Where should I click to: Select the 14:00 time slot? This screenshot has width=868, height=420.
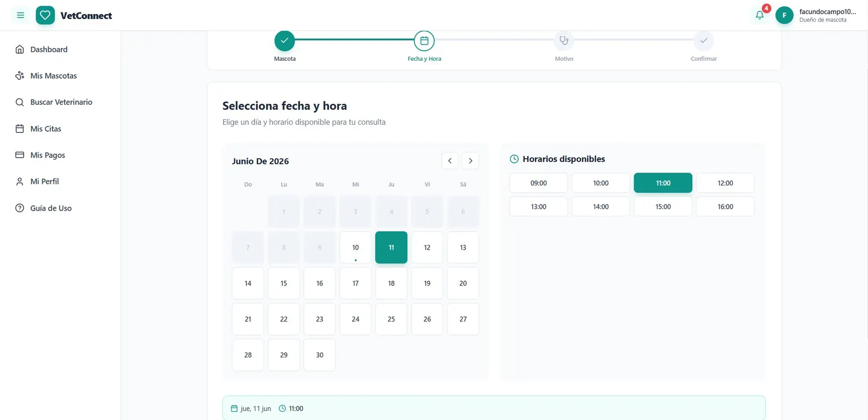coord(601,207)
